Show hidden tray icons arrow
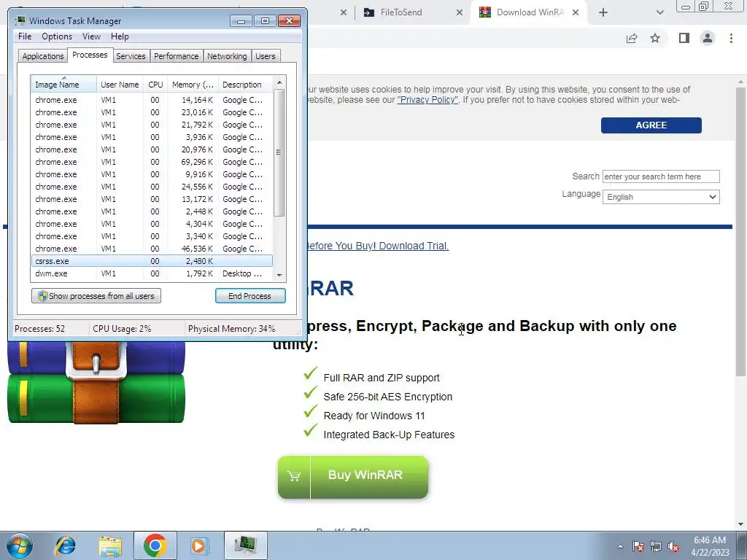The image size is (747, 560). coord(620,546)
